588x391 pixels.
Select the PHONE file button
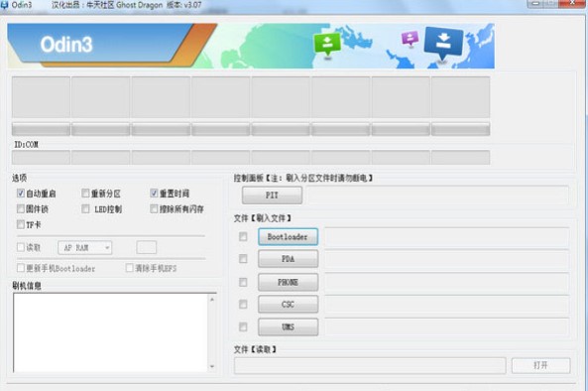coord(288,282)
